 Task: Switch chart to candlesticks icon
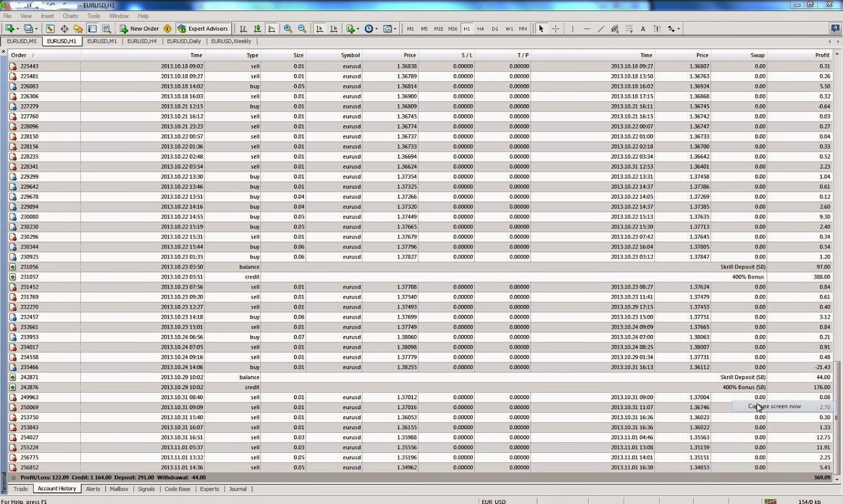point(257,28)
